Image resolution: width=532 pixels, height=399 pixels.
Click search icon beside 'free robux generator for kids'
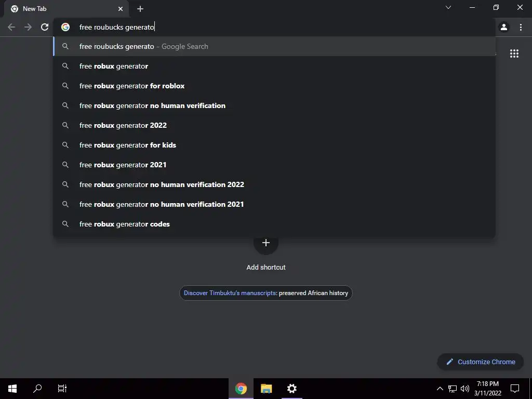point(65,145)
